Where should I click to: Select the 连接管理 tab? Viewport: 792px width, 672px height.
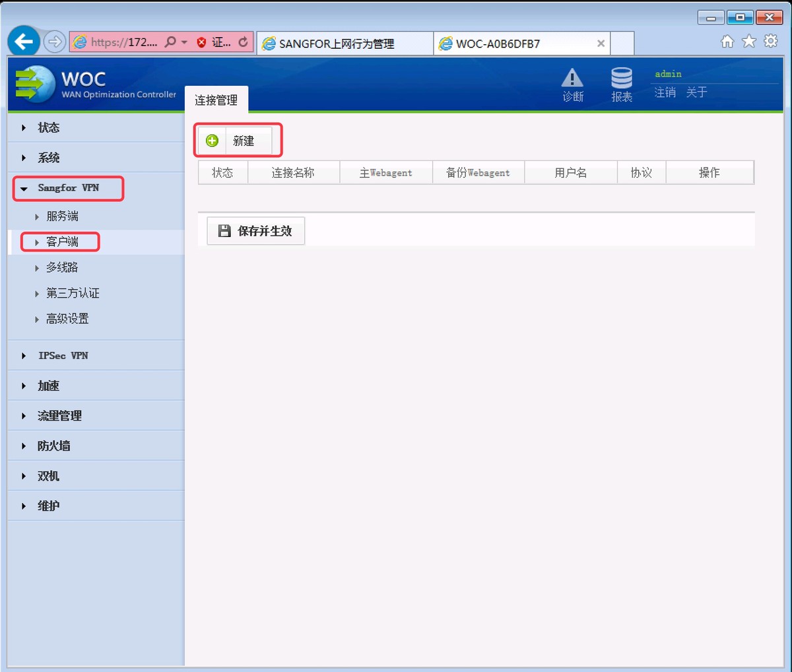(x=216, y=99)
